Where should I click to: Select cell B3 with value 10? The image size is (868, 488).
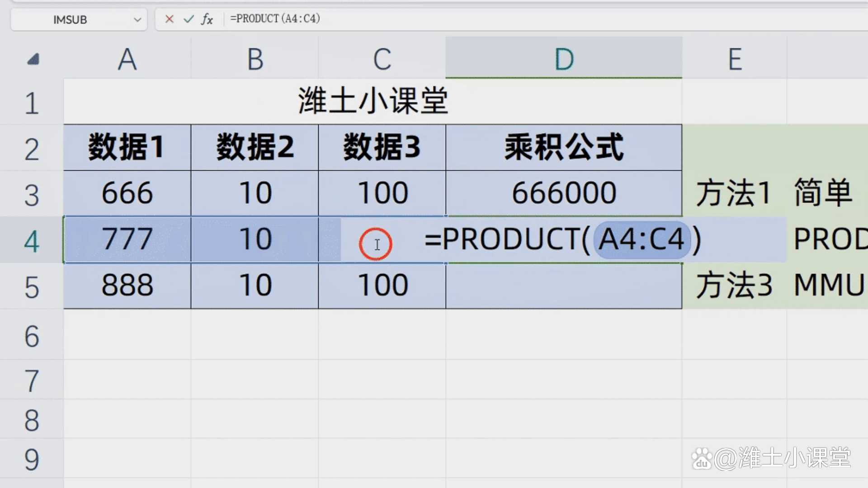point(255,193)
